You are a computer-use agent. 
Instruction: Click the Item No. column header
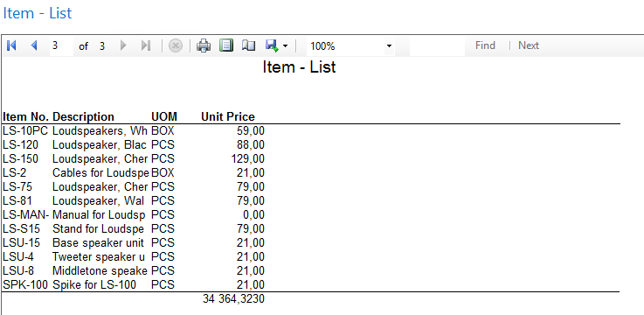[x=26, y=116]
